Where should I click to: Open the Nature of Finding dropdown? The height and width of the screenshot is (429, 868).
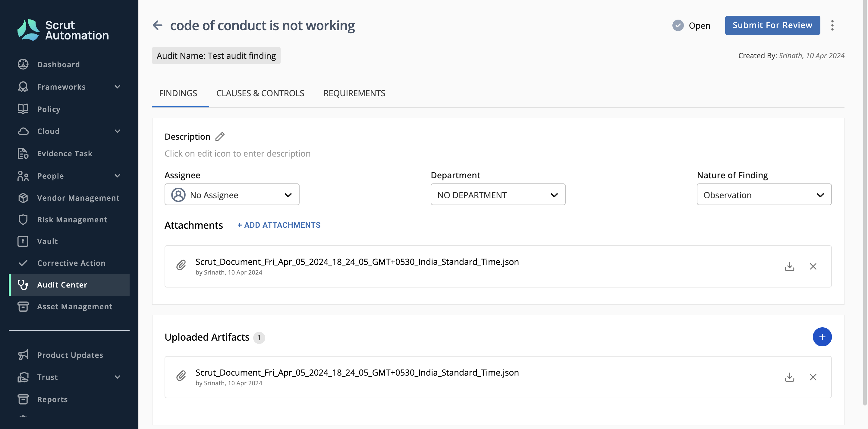764,194
